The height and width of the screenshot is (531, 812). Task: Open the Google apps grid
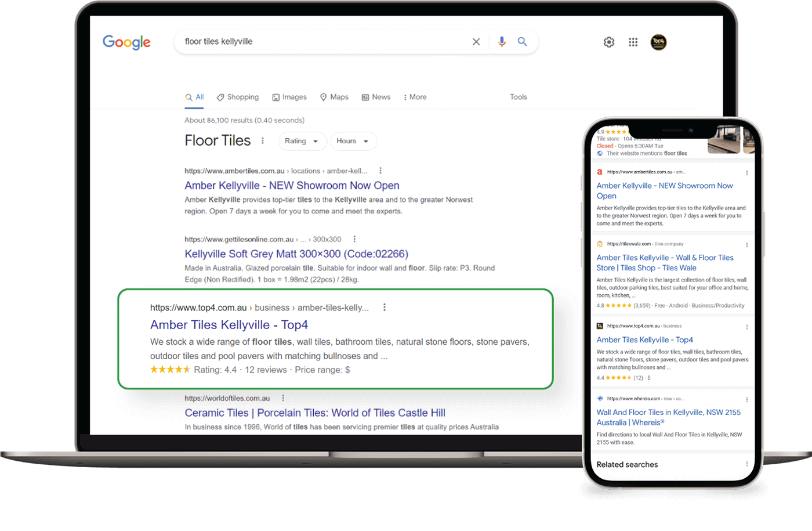coord(633,42)
